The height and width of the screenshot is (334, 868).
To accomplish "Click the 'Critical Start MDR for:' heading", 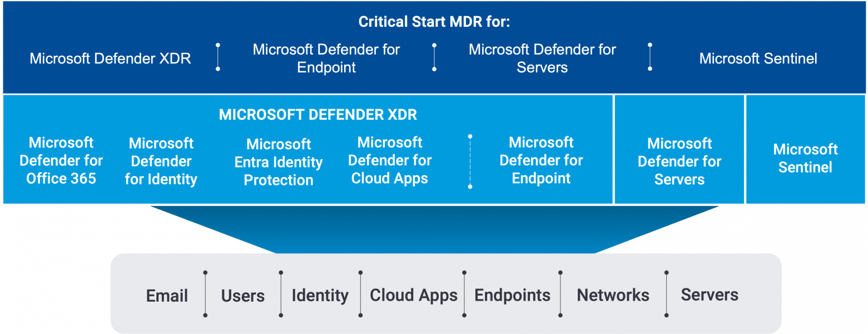I will (x=434, y=22).
